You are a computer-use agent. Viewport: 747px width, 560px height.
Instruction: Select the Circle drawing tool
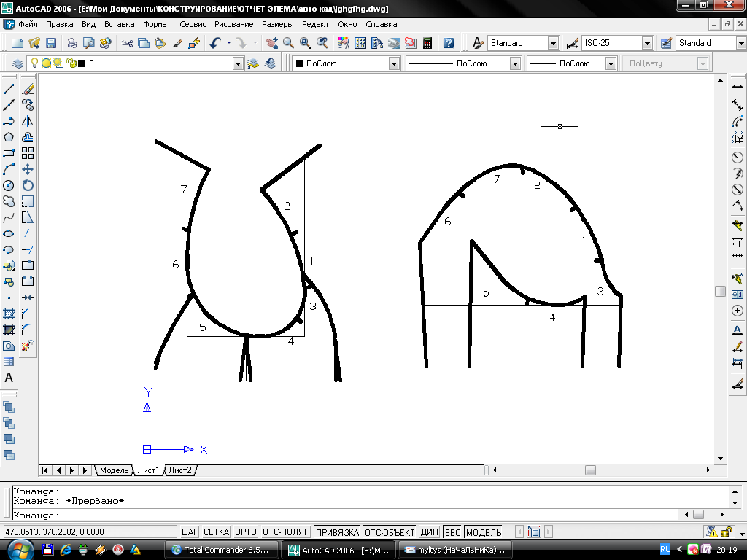(9, 185)
